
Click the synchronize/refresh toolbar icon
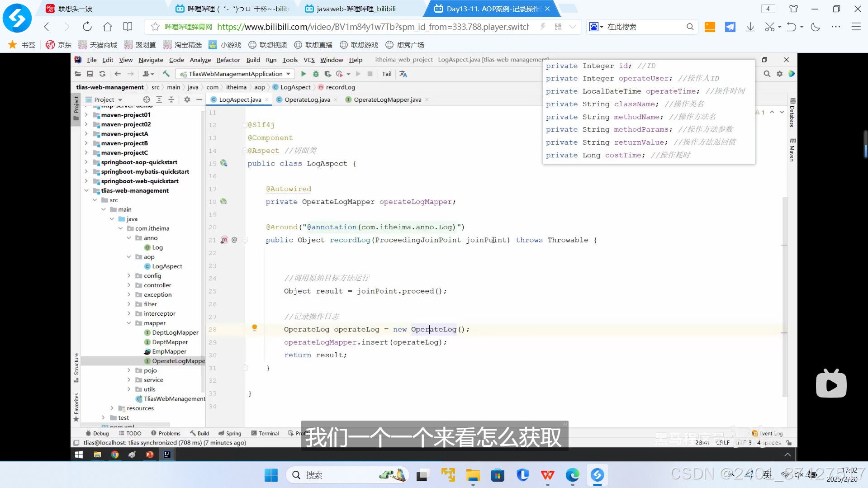(103, 74)
